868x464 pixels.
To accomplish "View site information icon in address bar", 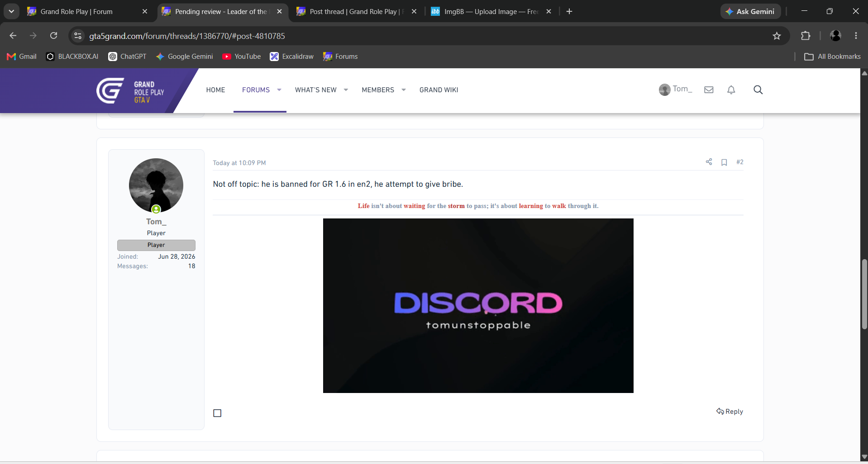I will pyautogui.click(x=78, y=36).
